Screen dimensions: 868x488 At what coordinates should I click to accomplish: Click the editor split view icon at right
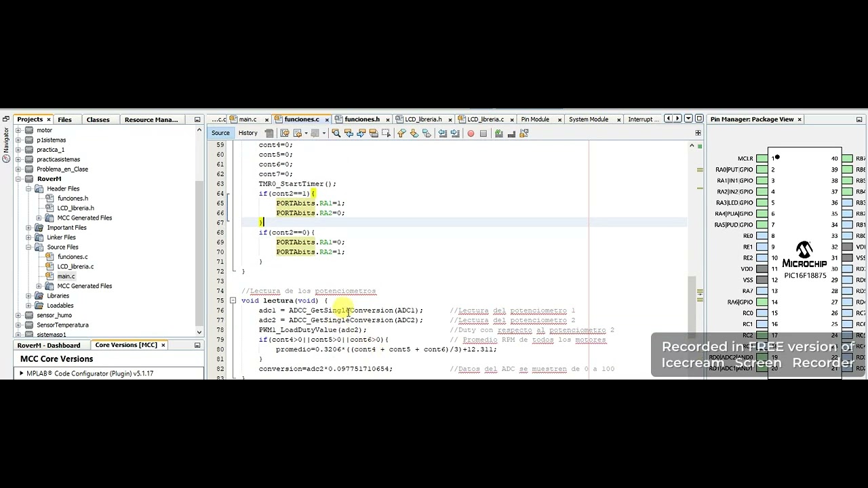coord(698,133)
